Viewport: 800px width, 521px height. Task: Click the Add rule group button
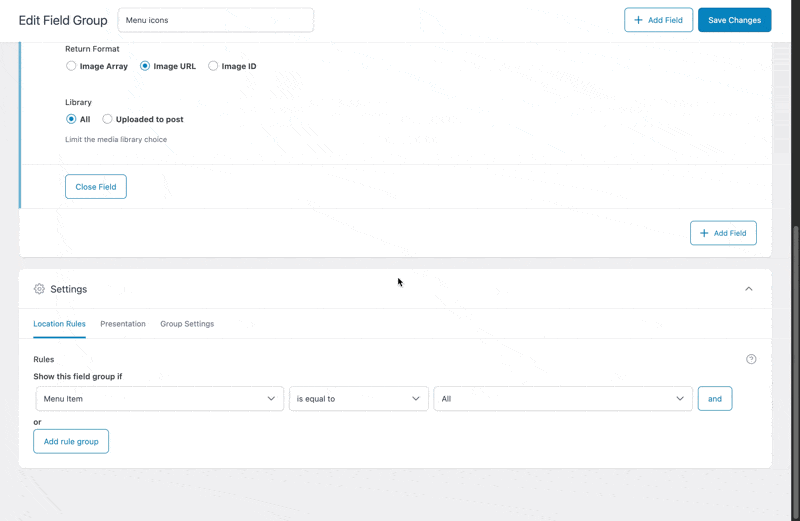[x=71, y=441]
